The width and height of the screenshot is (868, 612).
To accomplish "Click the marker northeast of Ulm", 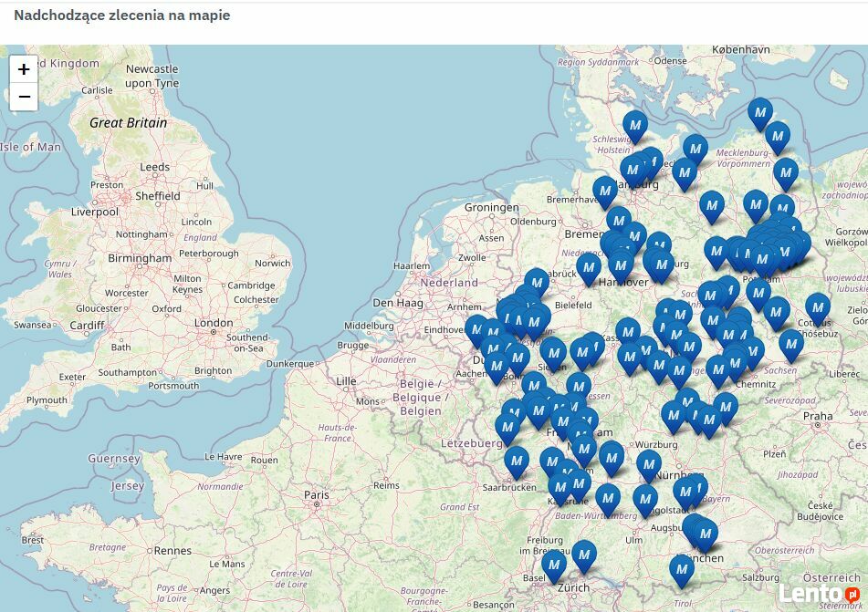I will point(645,499).
